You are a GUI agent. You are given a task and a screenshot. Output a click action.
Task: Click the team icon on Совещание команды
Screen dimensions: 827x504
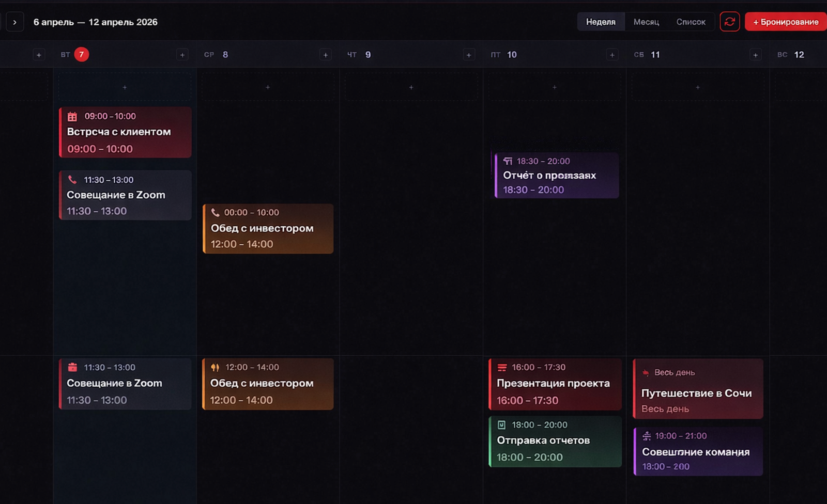tap(646, 436)
